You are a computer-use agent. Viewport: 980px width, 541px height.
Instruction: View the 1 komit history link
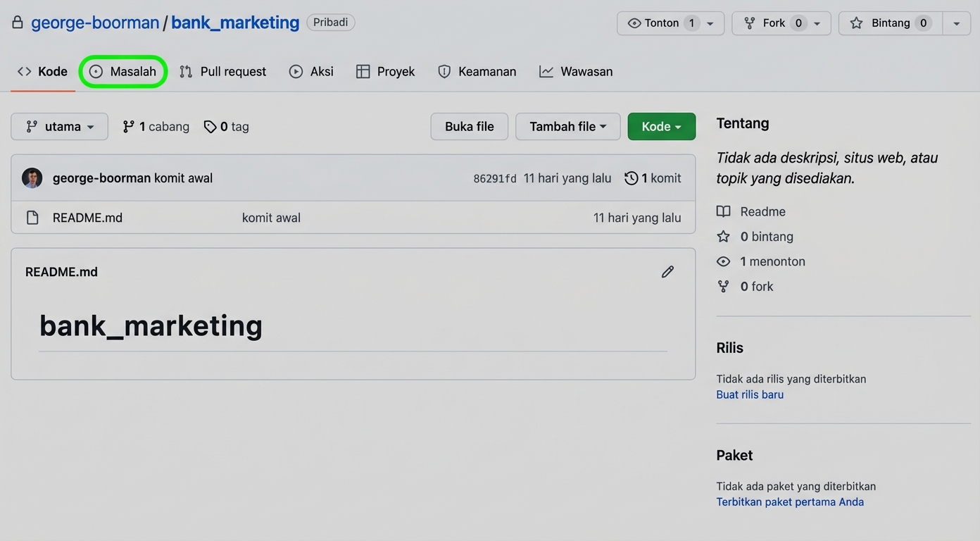(x=653, y=178)
